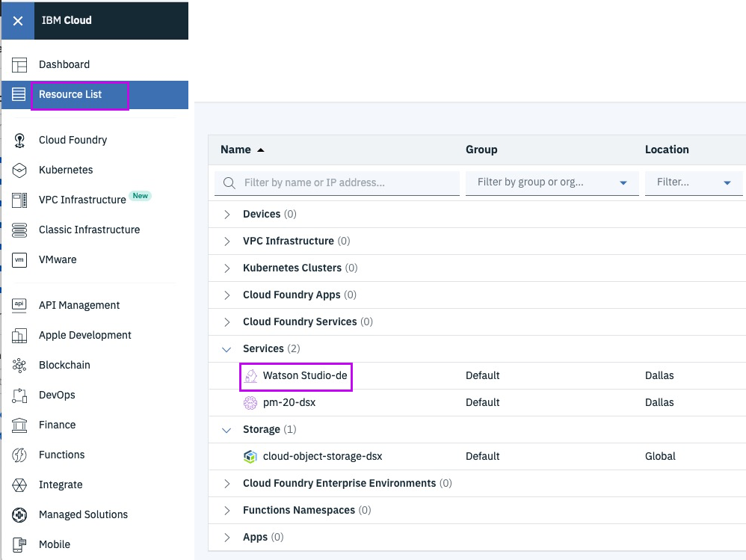
Task: Click the Blockchain icon
Action: pos(19,365)
